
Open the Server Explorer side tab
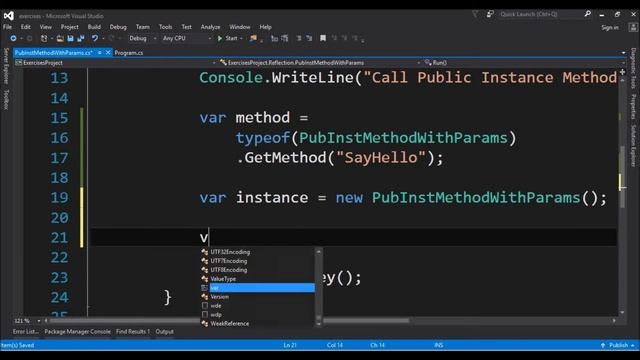coord(6,66)
